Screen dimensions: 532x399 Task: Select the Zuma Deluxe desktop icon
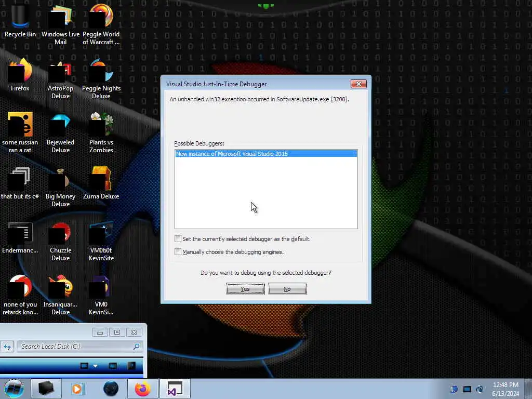(x=101, y=182)
